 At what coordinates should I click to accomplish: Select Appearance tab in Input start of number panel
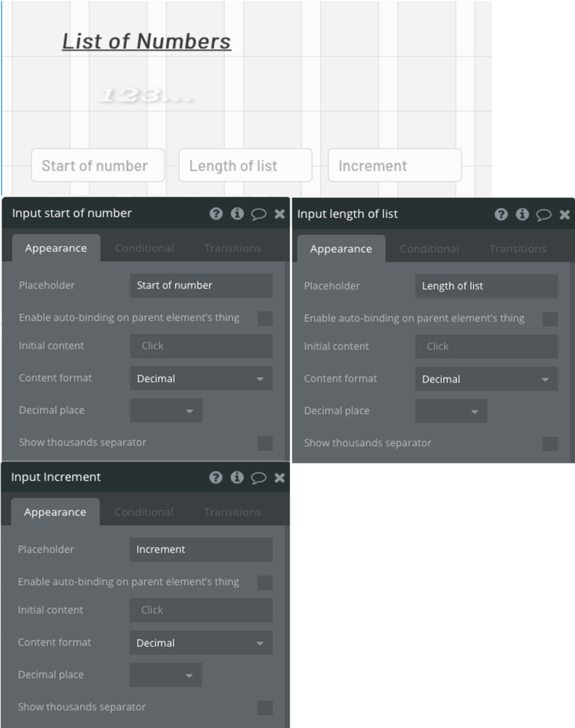[56, 248]
